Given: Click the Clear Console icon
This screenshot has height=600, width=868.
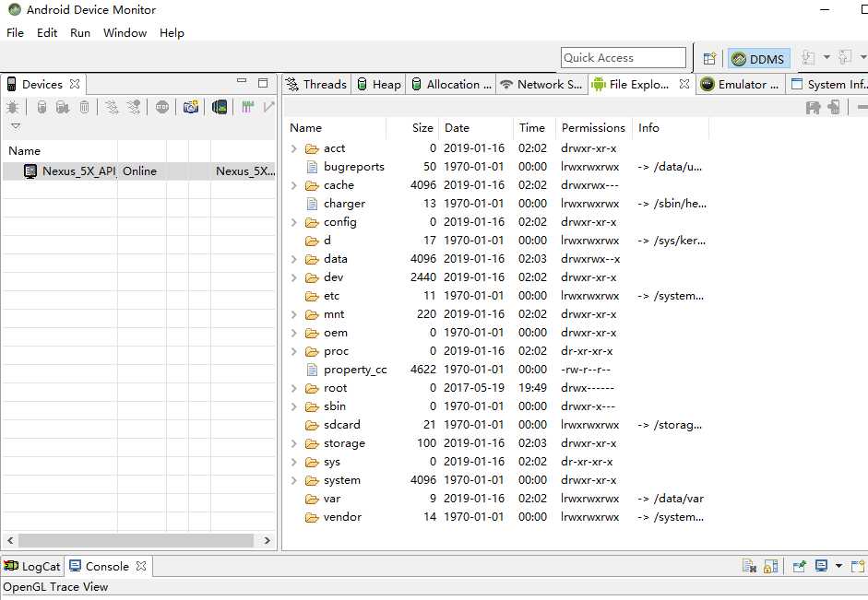Looking at the screenshot, I should pos(749,566).
